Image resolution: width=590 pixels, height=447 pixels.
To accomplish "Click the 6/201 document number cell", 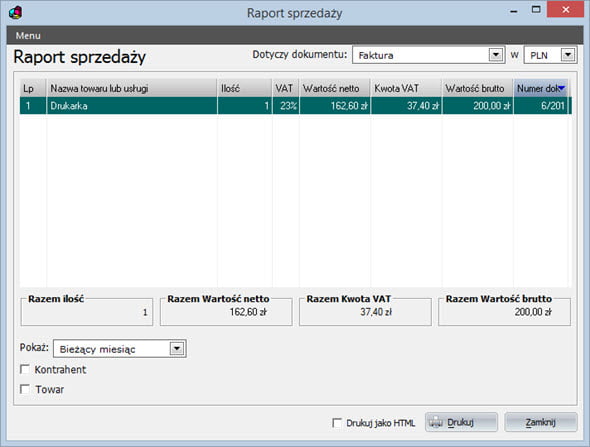I will (x=542, y=106).
